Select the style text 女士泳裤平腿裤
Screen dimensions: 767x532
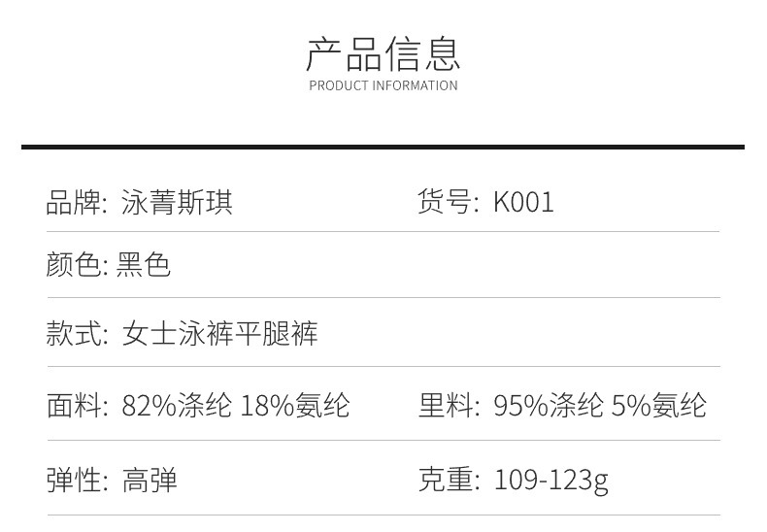[x=220, y=334]
